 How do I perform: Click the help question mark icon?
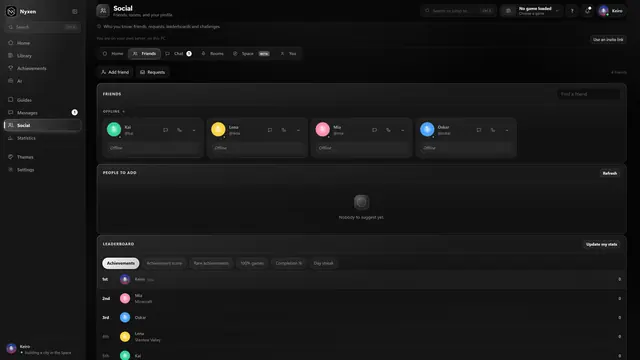pyautogui.click(x=572, y=11)
